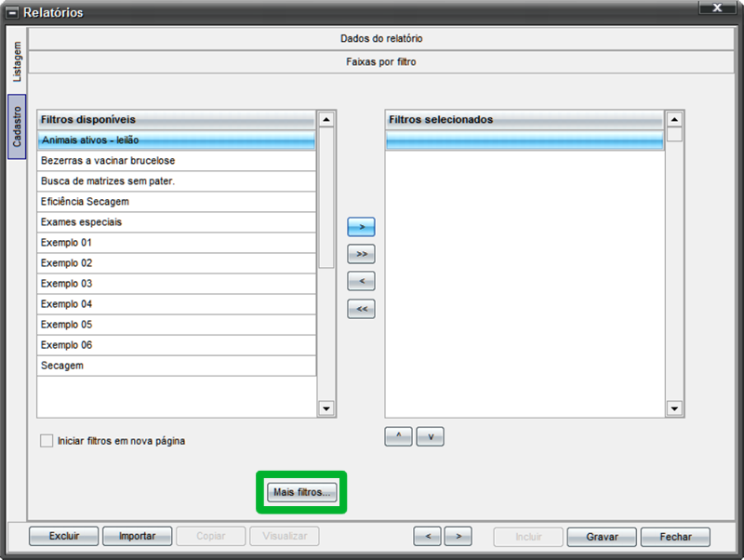744x560 pixels.
Task: Go to previous record at bottom bar
Action: tap(428, 536)
